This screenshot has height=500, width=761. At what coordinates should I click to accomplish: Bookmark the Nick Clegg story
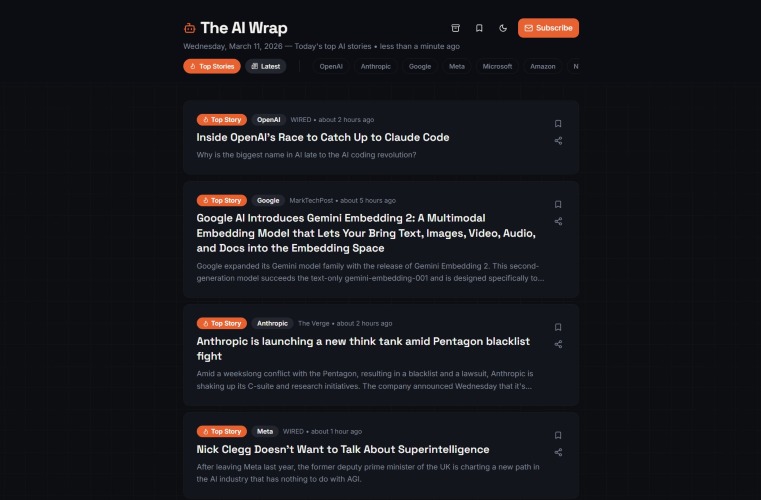[558, 435]
